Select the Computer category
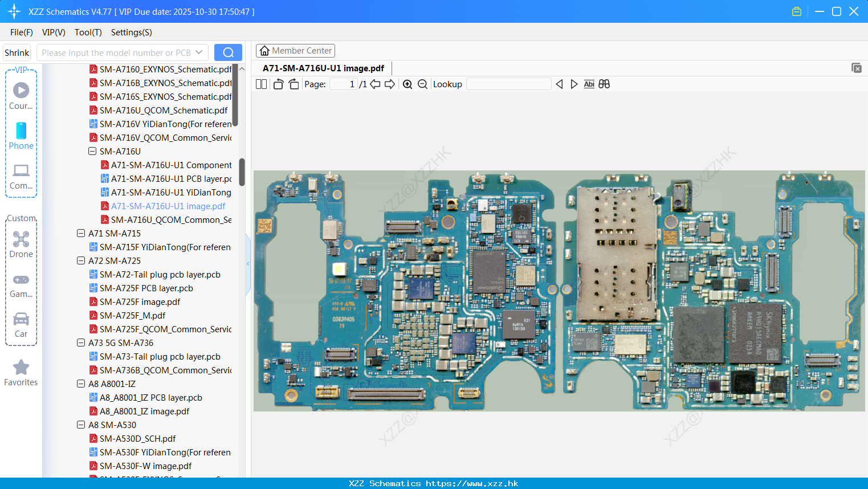This screenshot has width=868, height=489. tap(21, 177)
